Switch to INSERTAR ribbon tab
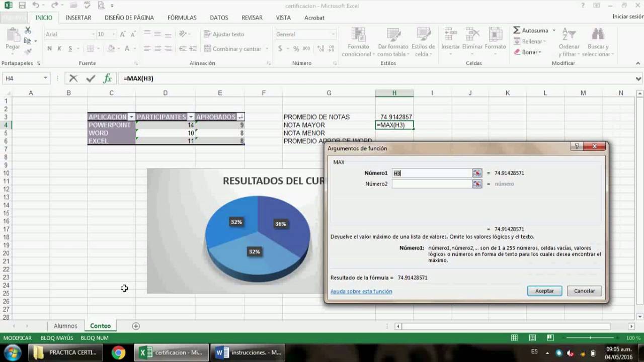Viewport: 644px width, 362px height. click(78, 18)
